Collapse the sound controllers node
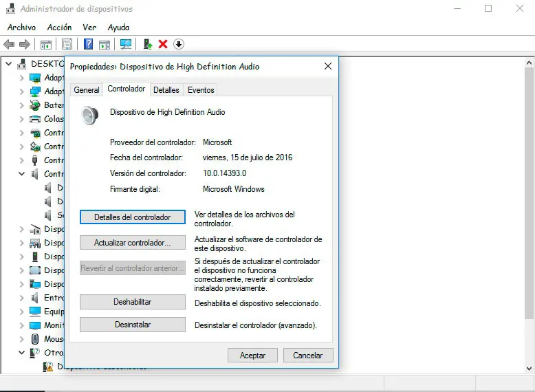535x392 pixels. 21,174
